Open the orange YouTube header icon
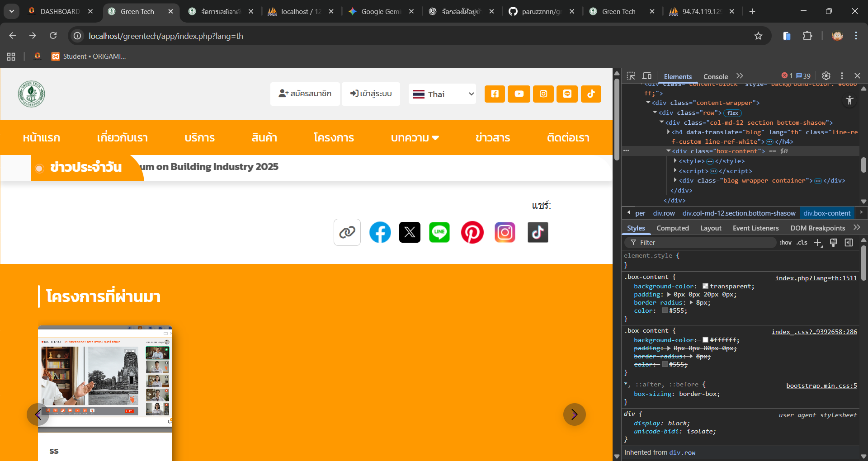Image resolution: width=868 pixels, height=461 pixels. [519, 94]
